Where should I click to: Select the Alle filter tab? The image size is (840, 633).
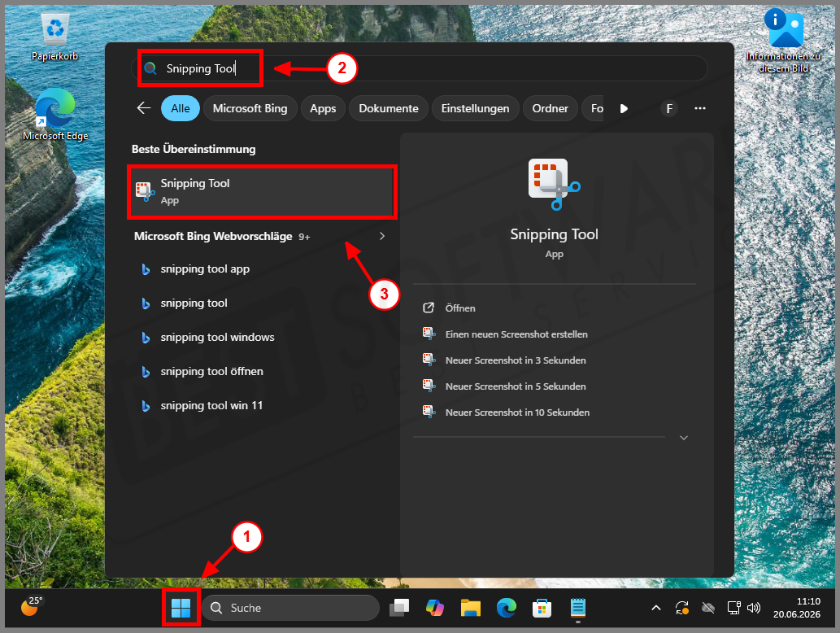coord(181,108)
